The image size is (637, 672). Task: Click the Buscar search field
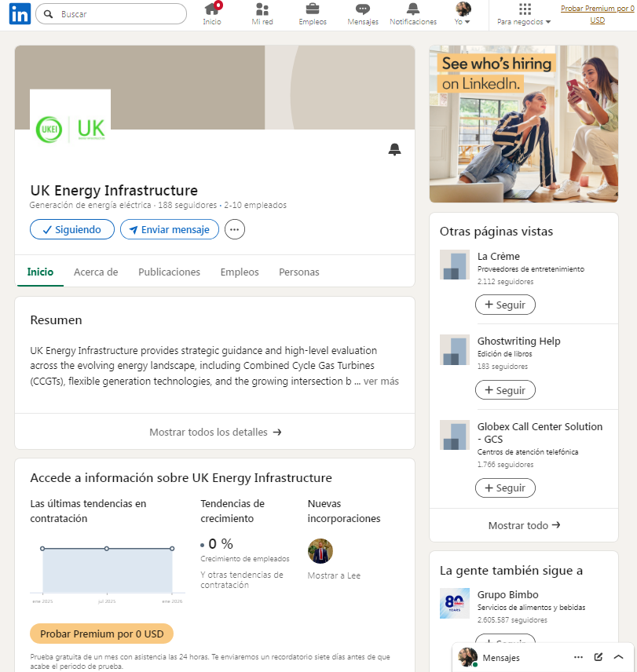point(111,14)
